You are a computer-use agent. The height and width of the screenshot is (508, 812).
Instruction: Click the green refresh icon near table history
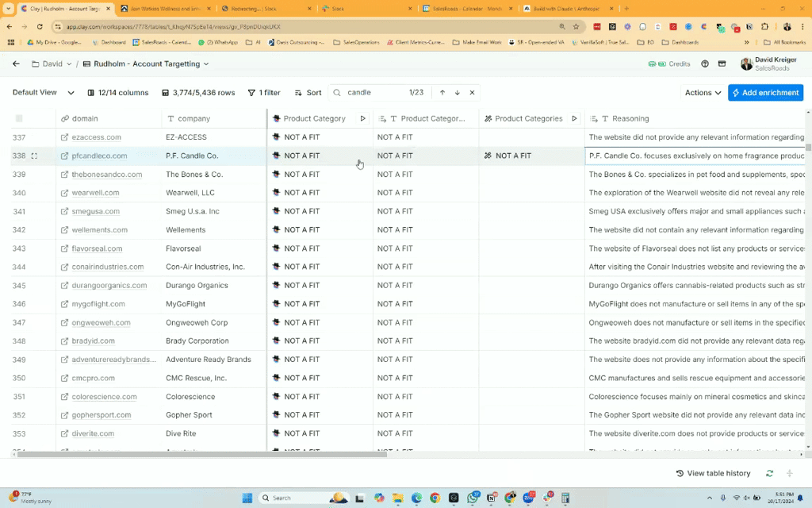[x=769, y=473]
